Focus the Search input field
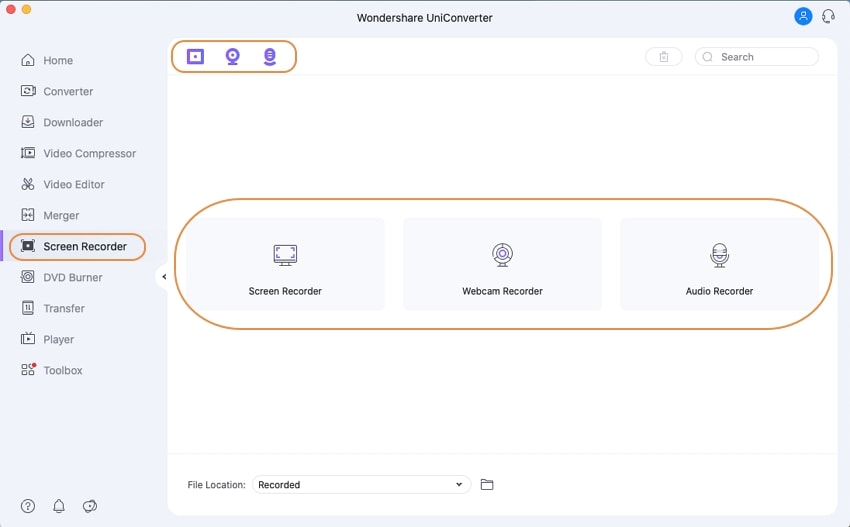Viewport: 850px width, 527px height. click(757, 56)
